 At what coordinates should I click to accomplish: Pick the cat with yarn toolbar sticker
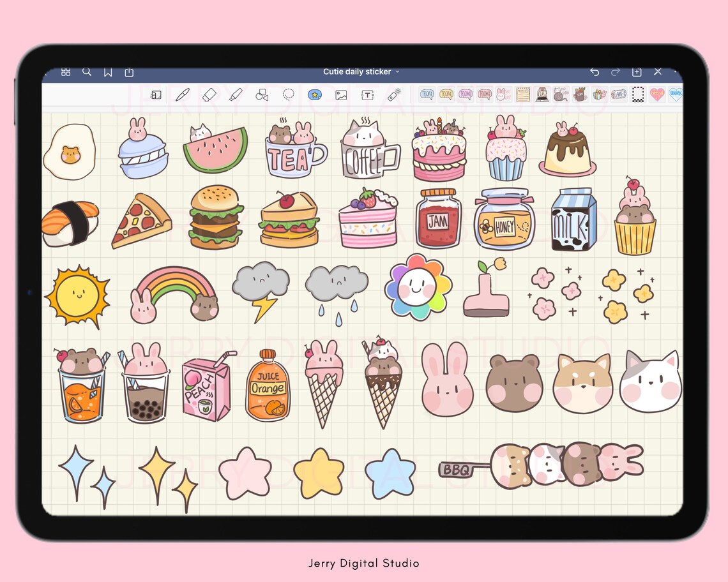click(x=561, y=94)
